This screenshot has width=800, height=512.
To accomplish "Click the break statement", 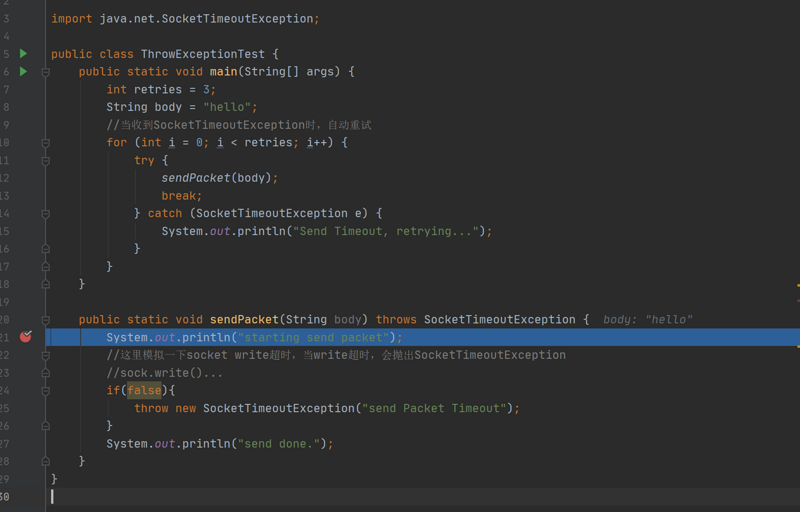I will tap(182, 196).
